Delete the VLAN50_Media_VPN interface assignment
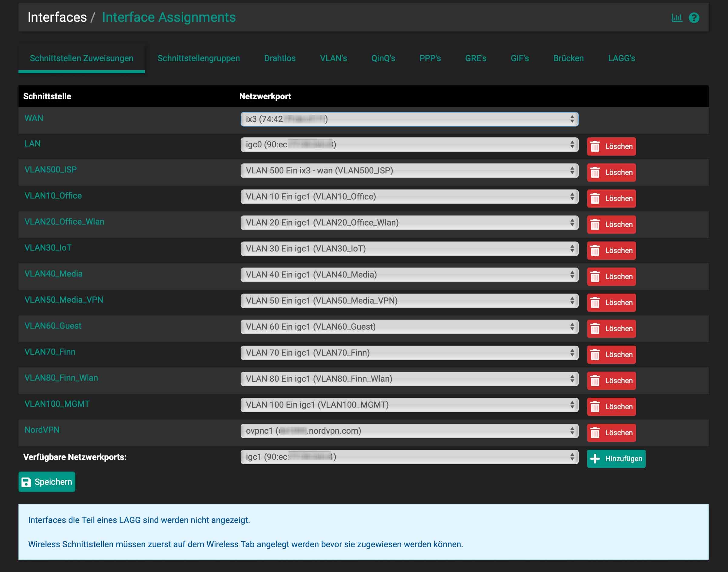 coord(611,302)
